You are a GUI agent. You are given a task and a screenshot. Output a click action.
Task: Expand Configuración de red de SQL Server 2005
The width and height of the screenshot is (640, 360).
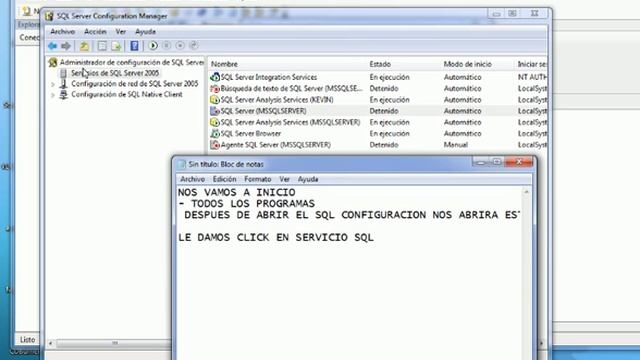[53, 84]
